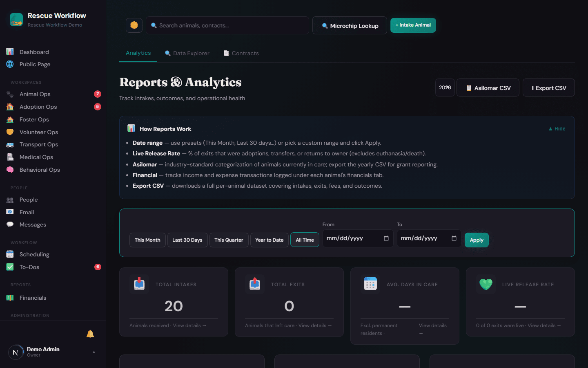Click the Public Page globe icon

point(10,64)
